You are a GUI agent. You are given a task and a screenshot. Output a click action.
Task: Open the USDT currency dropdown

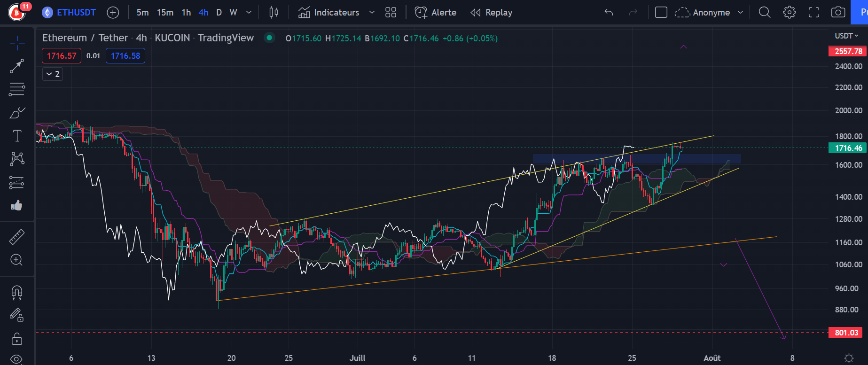(x=846, y=36)
